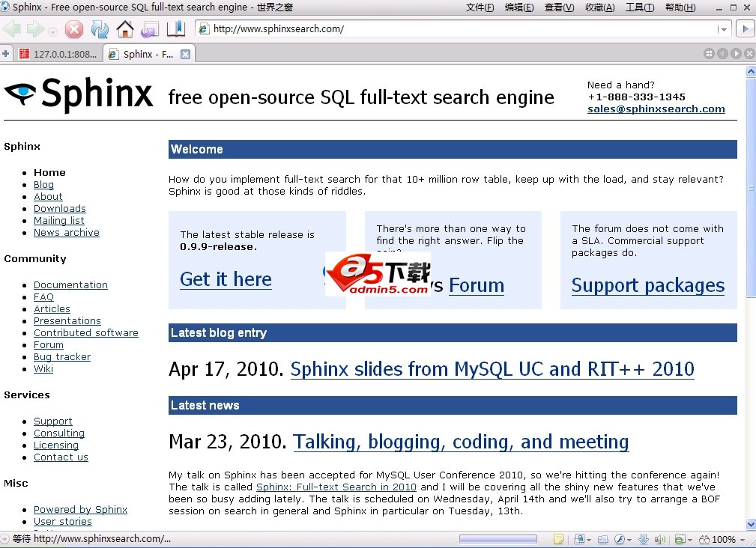The image size is (756, 548).
Task: Go to the home page icon
Action: tap(125, 29)
